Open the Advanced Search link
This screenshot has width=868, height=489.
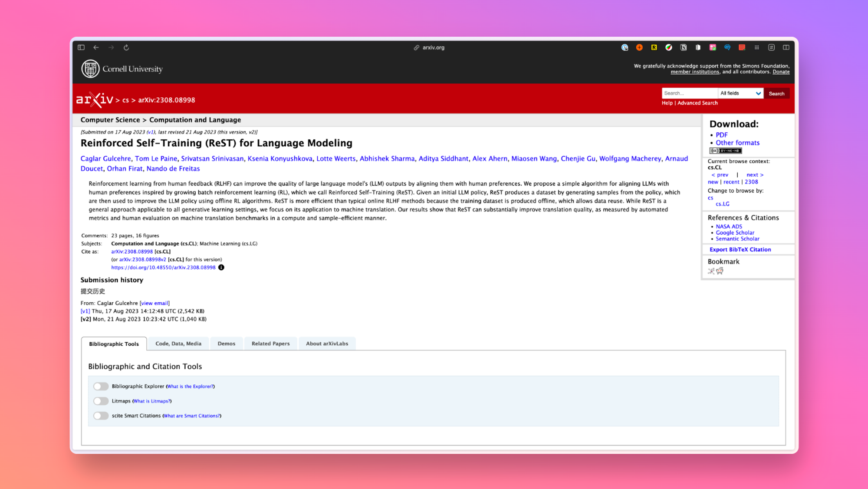pyautogui.click(x=697, y=103)
